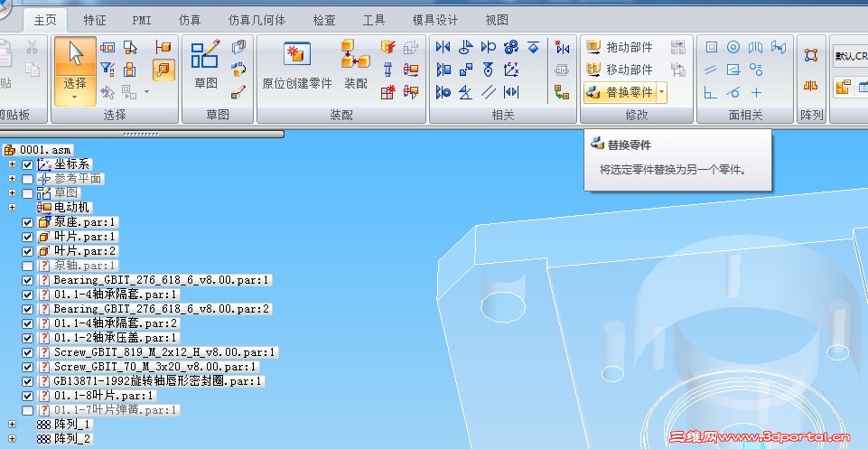
Task: Click the connect relationship icon (two small squares)
Action: (x=465, y=70)
